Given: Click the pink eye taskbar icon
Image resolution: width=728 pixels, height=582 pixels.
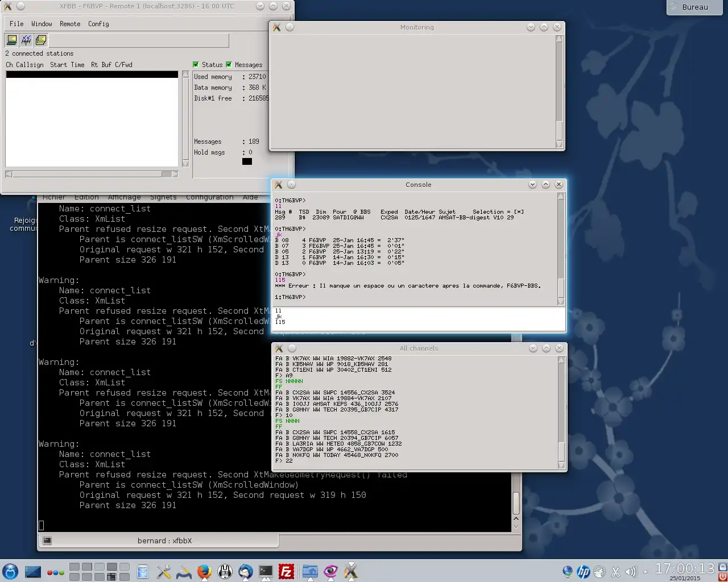Looking at the screenshot, I should pos(330,571).
